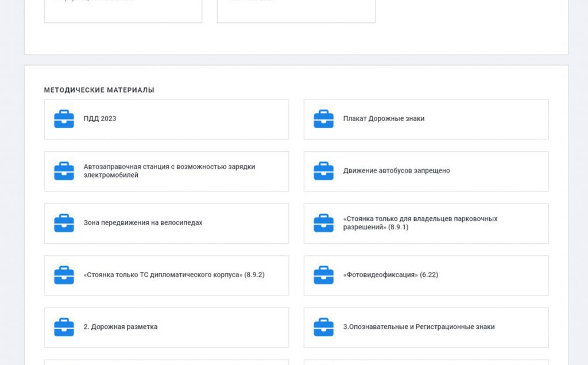Screen dimensions: 588x365
Task: Open Автозаправочная станция с возможностью зарядки электромобилей text
Action: [x=169, y=171]
